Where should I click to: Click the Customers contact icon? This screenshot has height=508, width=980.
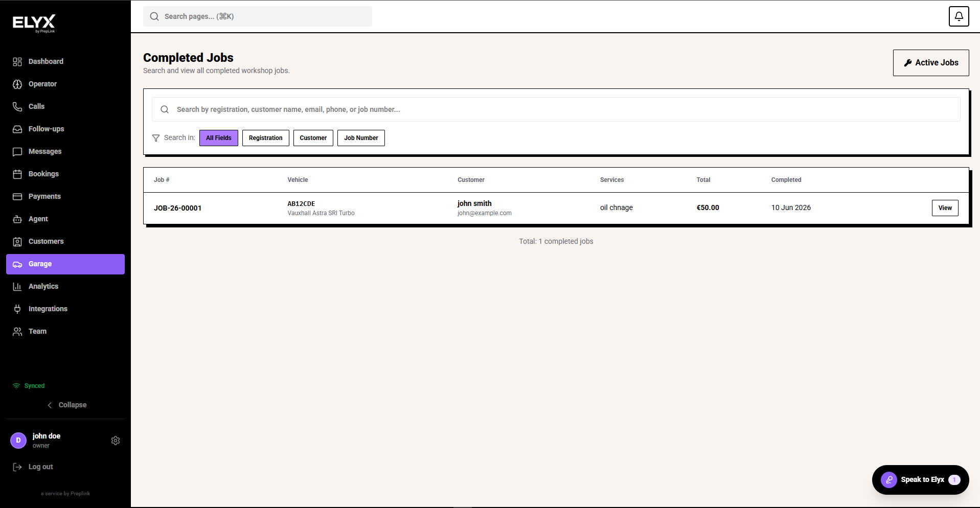[17, 241]
